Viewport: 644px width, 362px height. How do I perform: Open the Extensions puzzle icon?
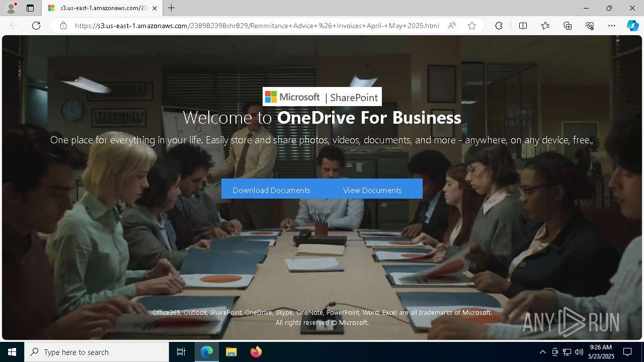(499, 26)
